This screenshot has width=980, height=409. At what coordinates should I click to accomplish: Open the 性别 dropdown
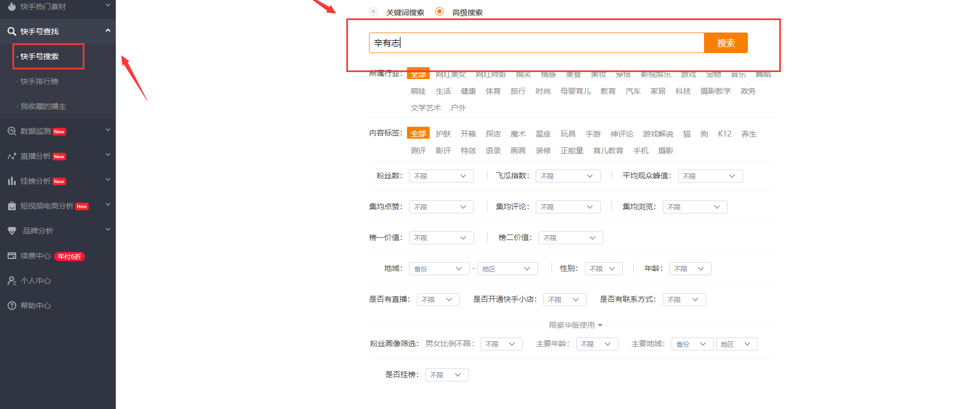coord(604,269)
